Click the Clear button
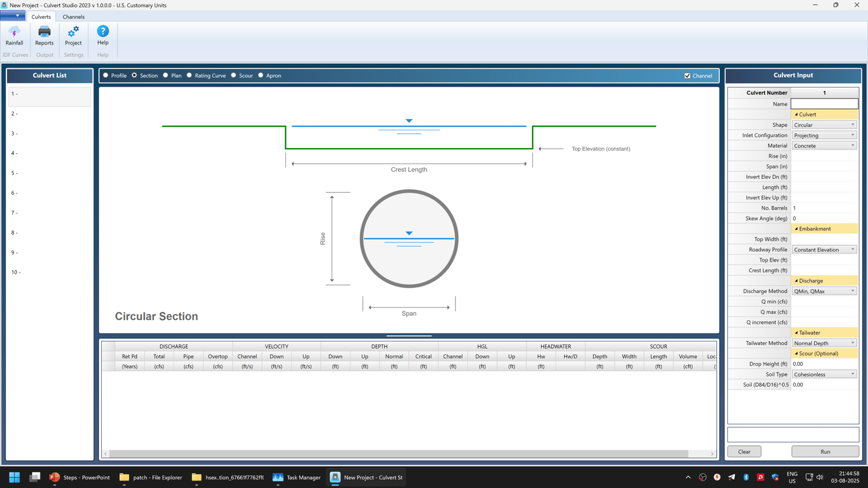Viewport: 868px width, 488px height. click(744, 452)
